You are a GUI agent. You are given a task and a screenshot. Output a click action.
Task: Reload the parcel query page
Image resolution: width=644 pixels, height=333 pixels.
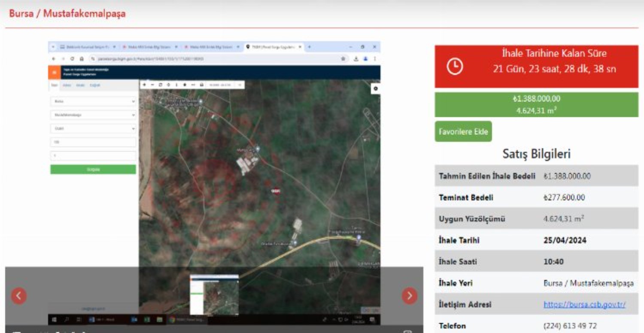(x=72, y=59)
